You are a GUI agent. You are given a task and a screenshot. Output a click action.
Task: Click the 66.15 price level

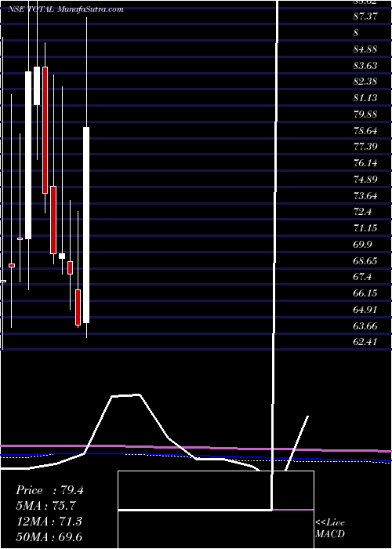(365, 293)
